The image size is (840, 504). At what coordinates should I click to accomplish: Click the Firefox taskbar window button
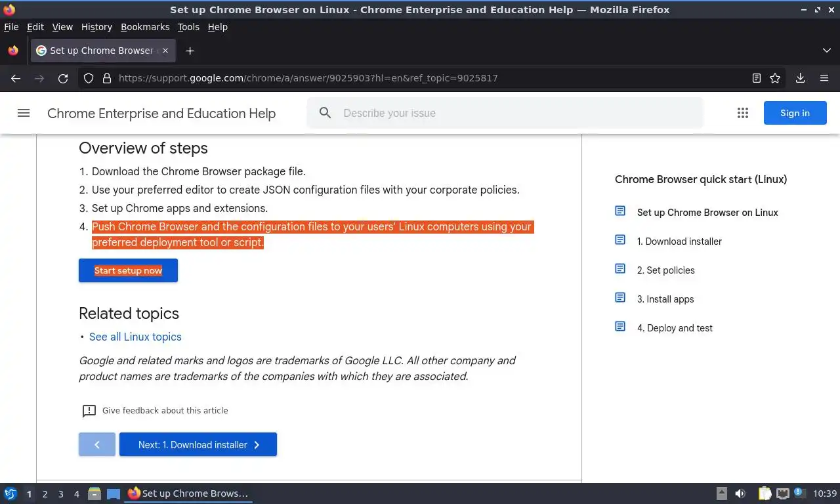189,493
